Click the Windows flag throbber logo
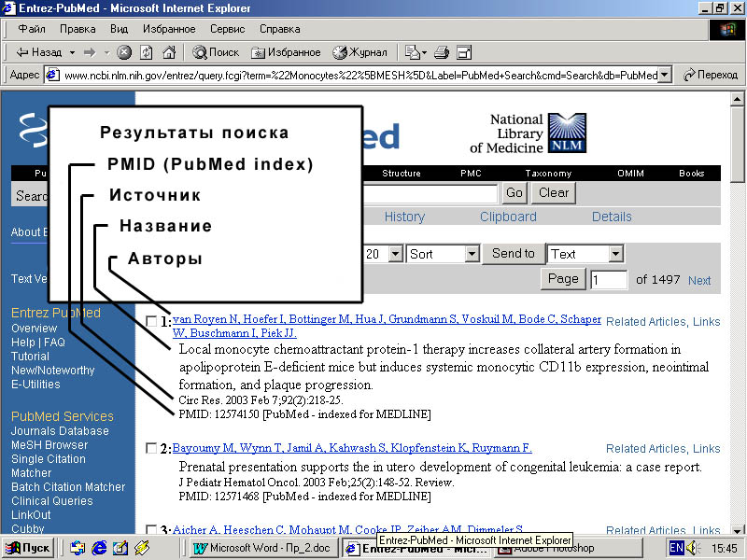This screenshot has width=747, height=560. coord(727,30)
